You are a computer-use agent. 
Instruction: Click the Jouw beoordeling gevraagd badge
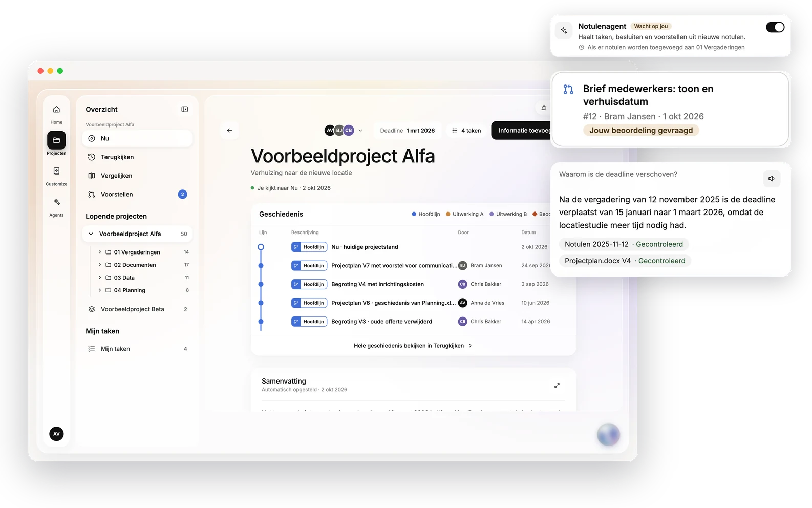coord(641,130)
